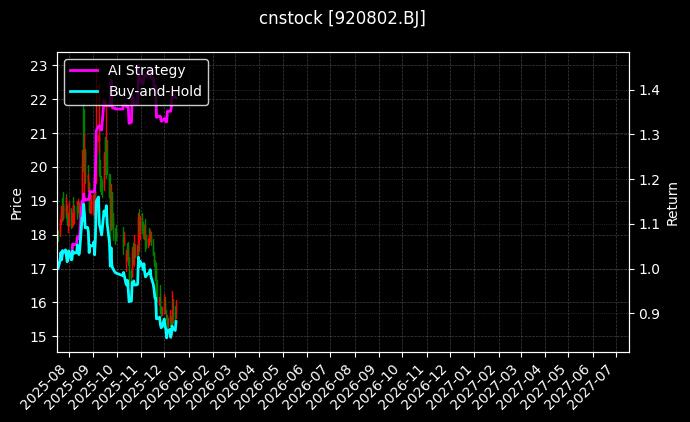Click the magenta line swatch in the legend
The image size is (690, 422).
pos(83,70)
